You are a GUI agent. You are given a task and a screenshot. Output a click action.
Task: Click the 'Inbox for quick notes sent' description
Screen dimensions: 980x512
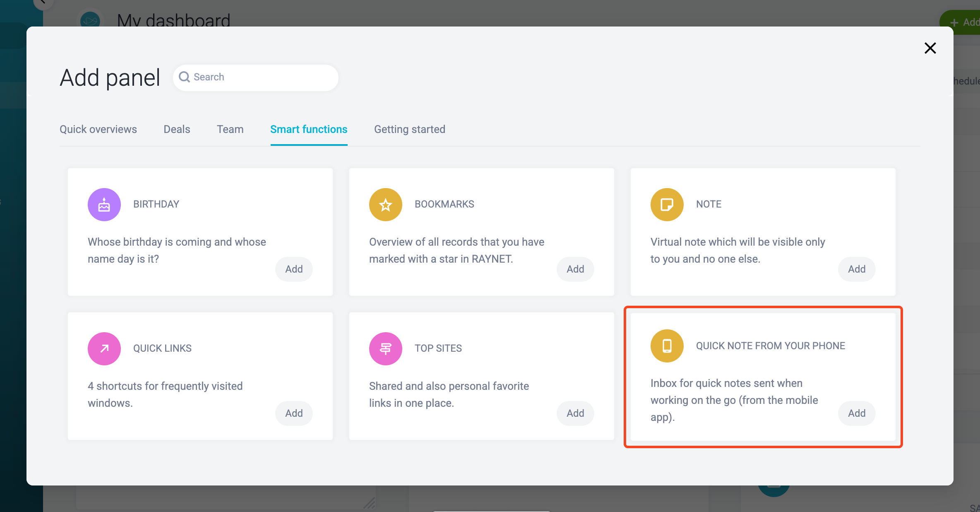tap(734, 400)
